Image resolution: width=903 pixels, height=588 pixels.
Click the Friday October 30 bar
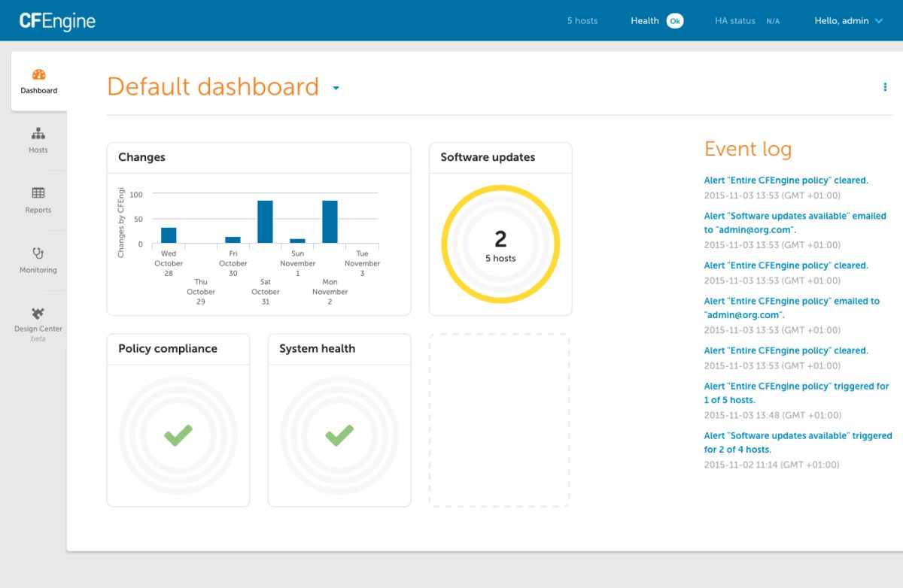[x=233, y=240]
